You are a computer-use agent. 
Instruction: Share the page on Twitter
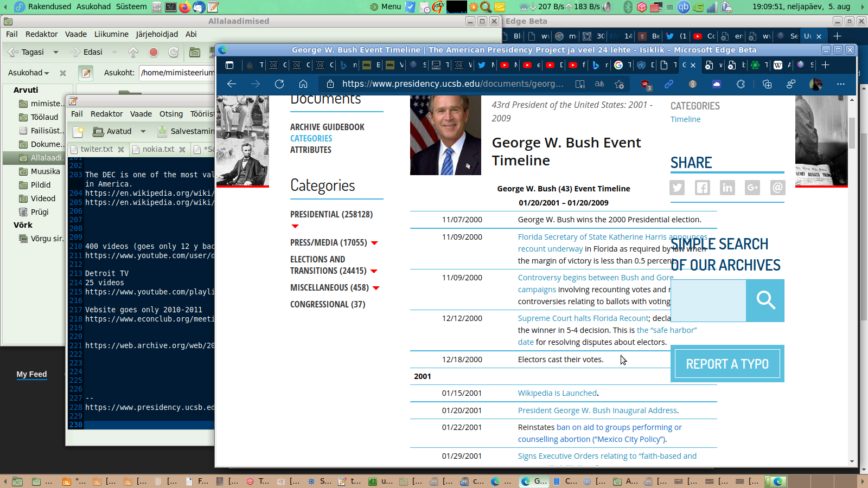click(677, 188)
